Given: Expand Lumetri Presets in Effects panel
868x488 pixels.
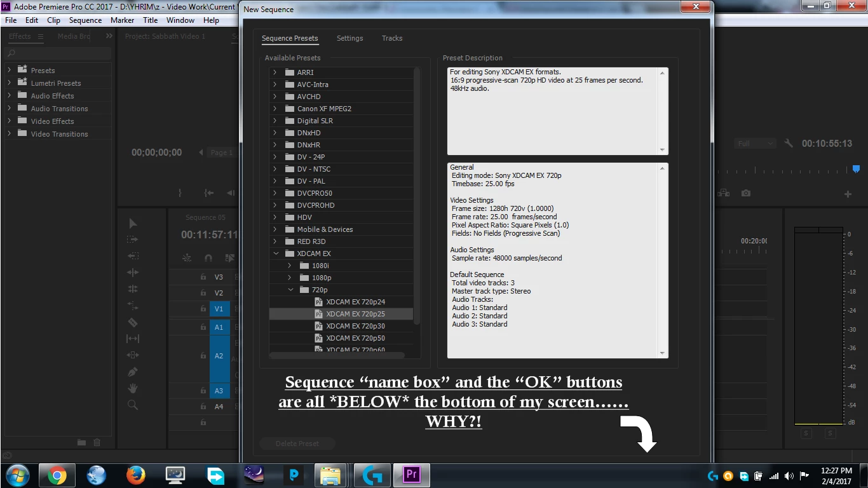Looking at the screenshot, I should (x=9, y=83).
